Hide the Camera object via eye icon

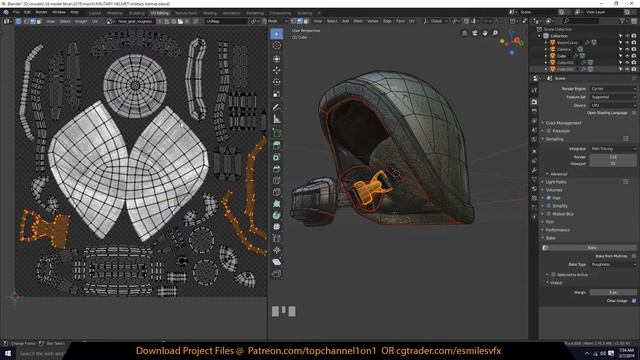[x=627, y=49]
